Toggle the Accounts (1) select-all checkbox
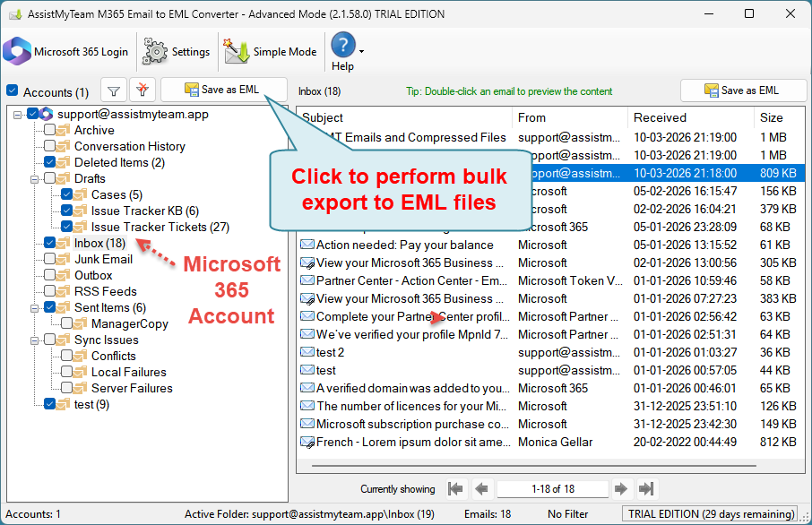This screenshot has height=525, width=812. click(x=13, y=91)
